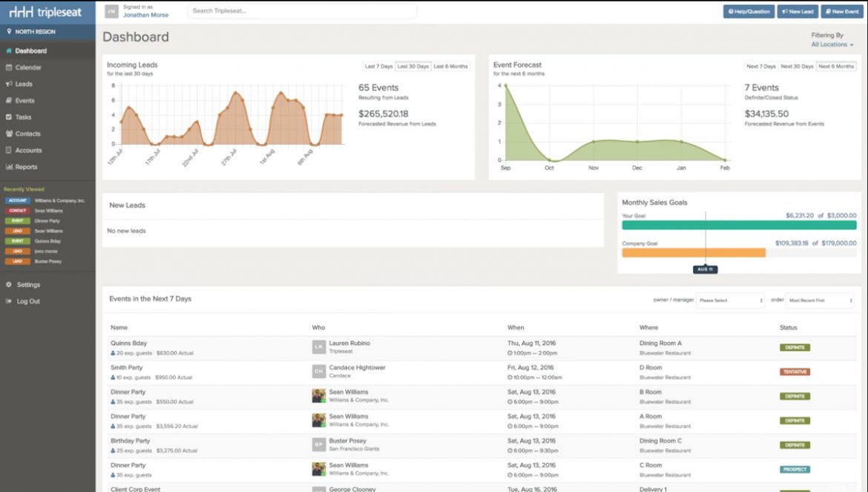Open the owner/manager Please Select dropdown
Viewport: 868px width, 492px height.
coord(730,301)
